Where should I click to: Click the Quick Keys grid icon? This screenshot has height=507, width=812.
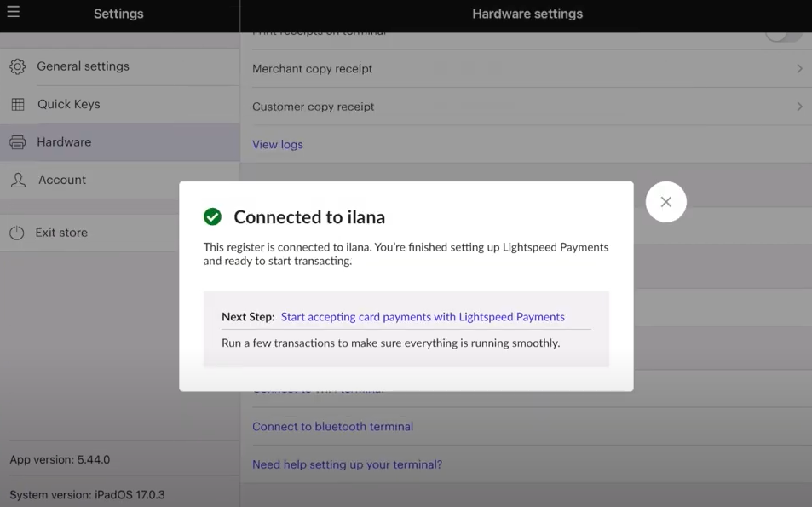pos(17,105)
